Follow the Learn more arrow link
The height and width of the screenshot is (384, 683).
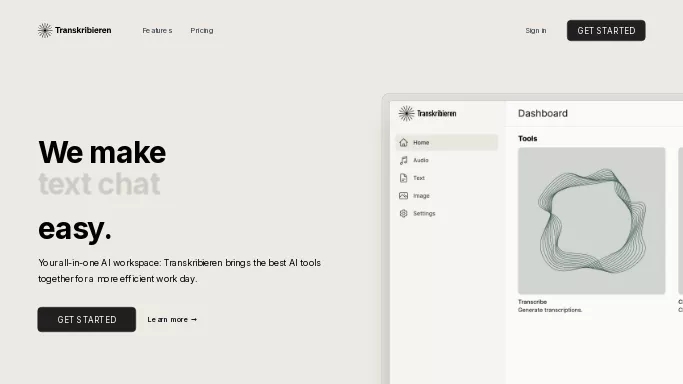click(172, 320)
